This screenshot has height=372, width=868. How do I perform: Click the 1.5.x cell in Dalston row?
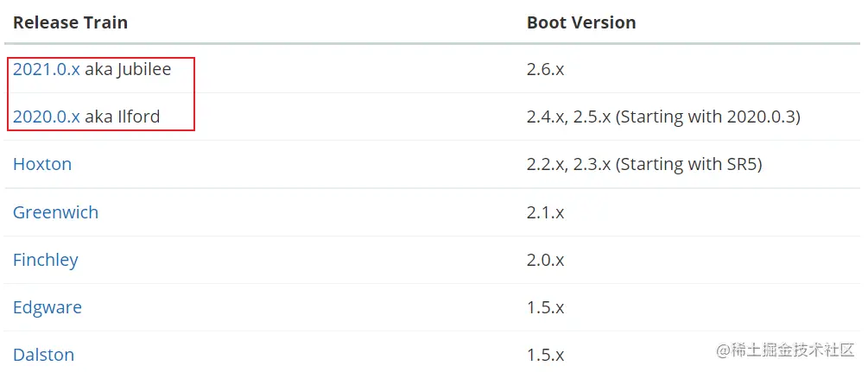click(x=545, y=355)
